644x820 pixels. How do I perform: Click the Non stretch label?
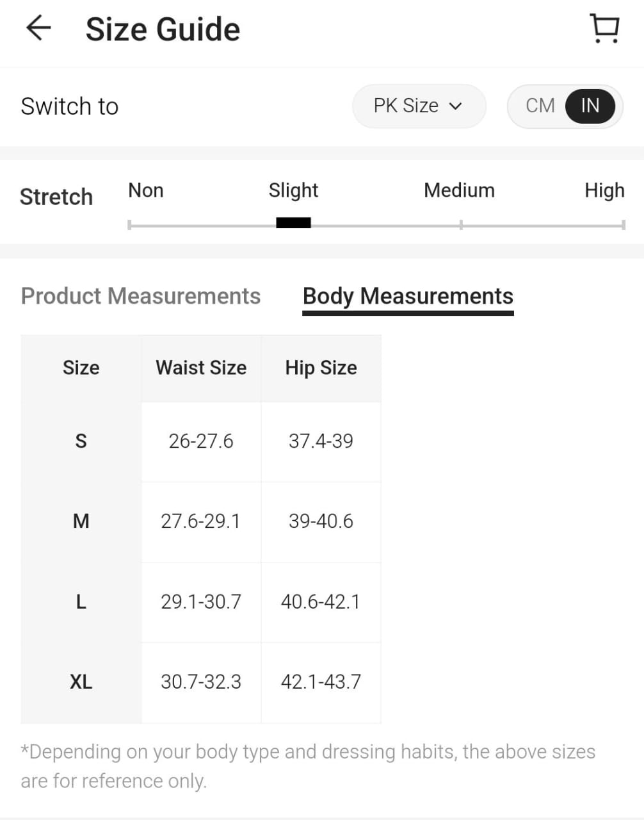coord(146,190)
